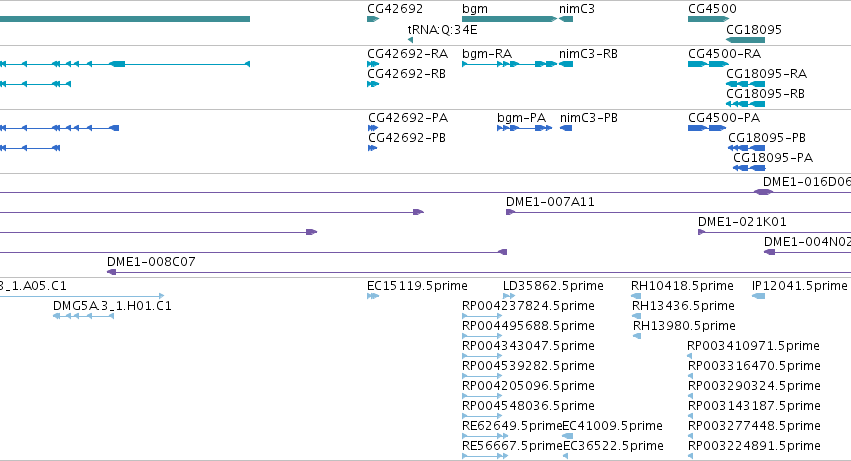Click RP004548036.5prime EST label
The width and height of the screenshot is (851, 461).
[528, 406]
